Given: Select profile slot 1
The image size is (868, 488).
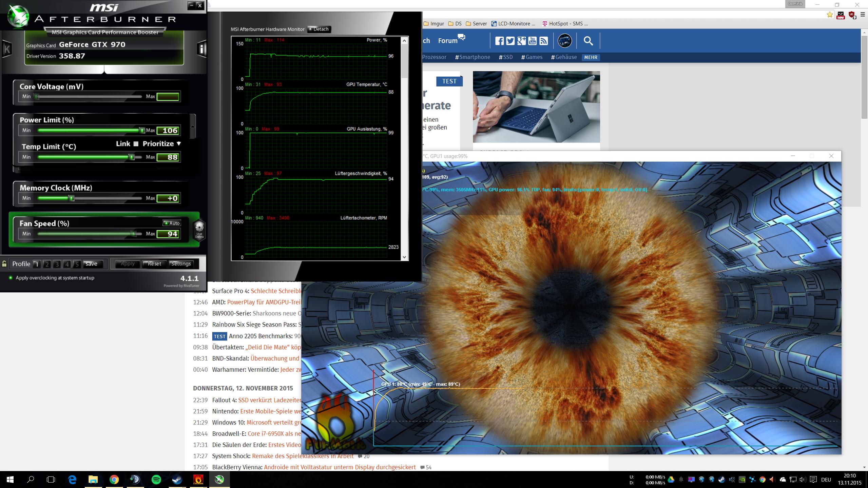Looking at the screenshot, I should (x=37, y=264).
